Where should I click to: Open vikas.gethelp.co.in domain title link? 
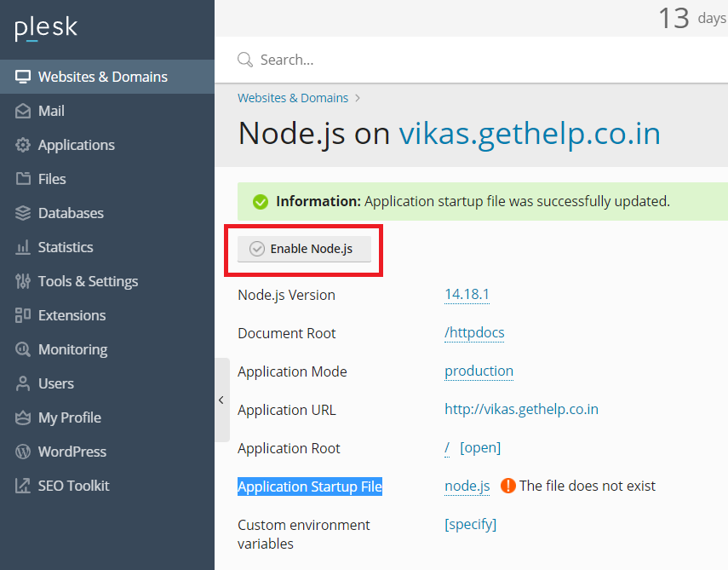click(530, 134)
